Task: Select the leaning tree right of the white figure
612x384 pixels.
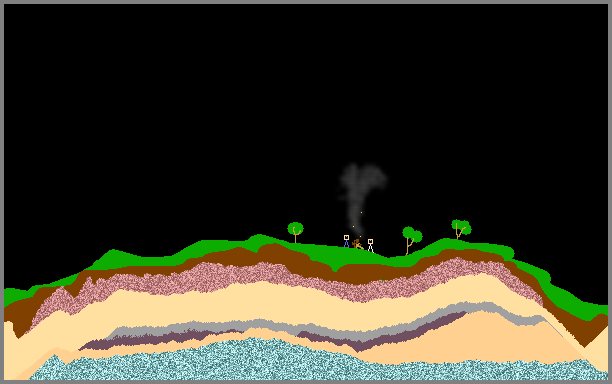Action: click(x=411, y=240)
